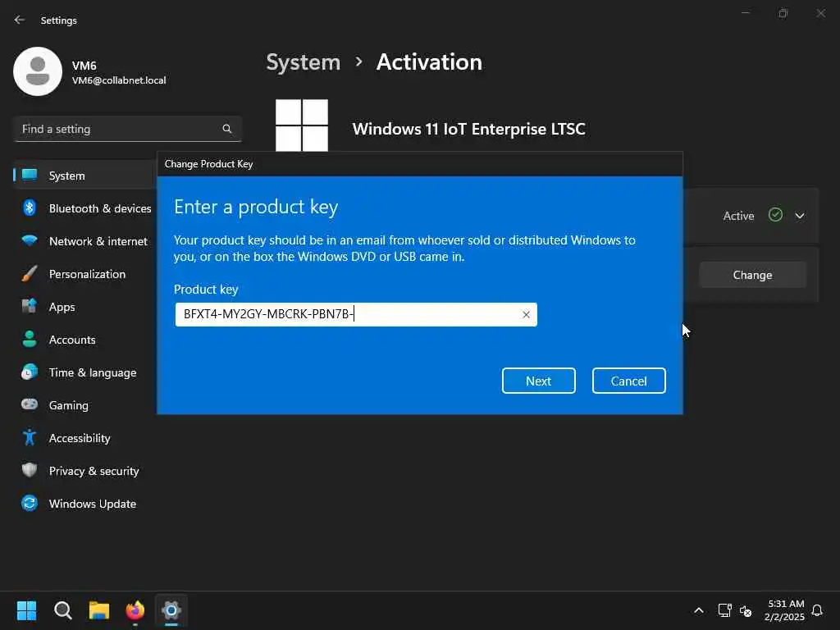Open Personalization settings
Viewport: 840px width, 630px height.
(x=85, y=274)
